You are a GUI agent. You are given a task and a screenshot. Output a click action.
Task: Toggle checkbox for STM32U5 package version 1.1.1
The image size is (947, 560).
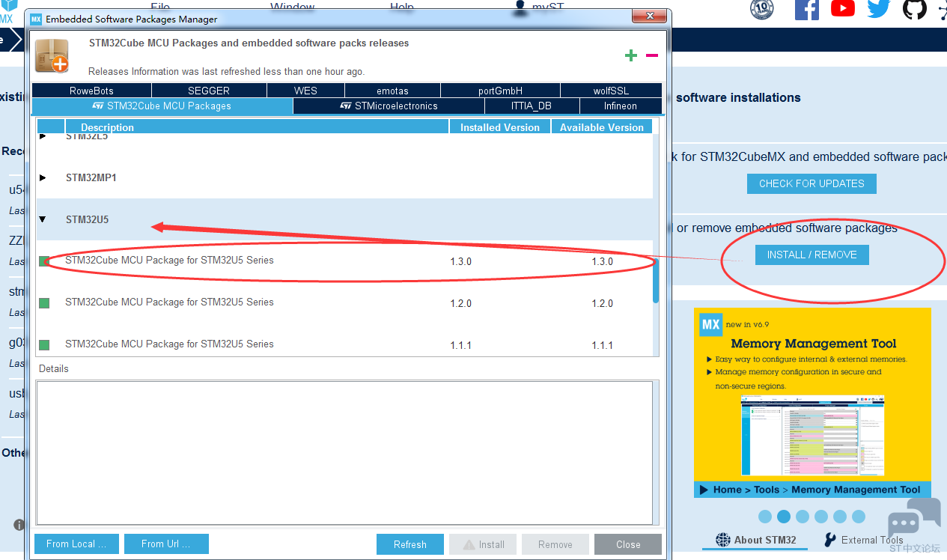44,345
